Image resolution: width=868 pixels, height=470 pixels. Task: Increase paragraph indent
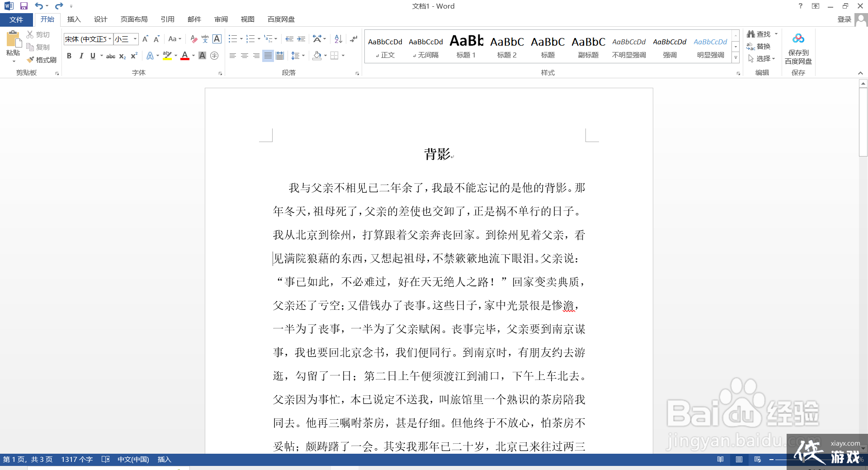301,39
